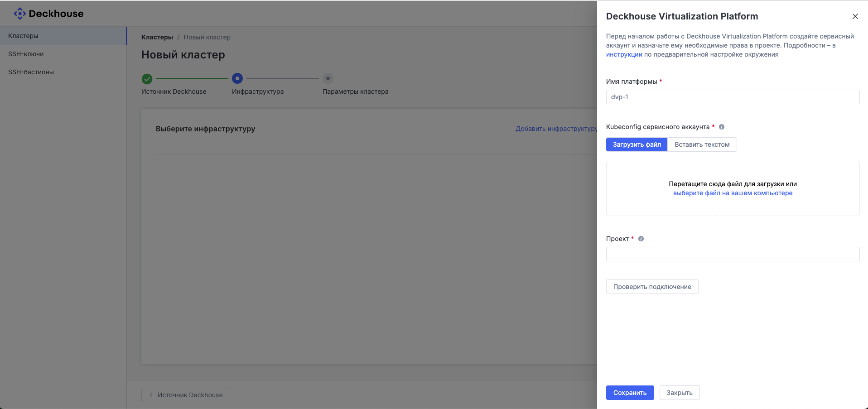Click Добавить инфраструктуру link
The width and height of the screenshot is (868, 409).
coord(557,129)
